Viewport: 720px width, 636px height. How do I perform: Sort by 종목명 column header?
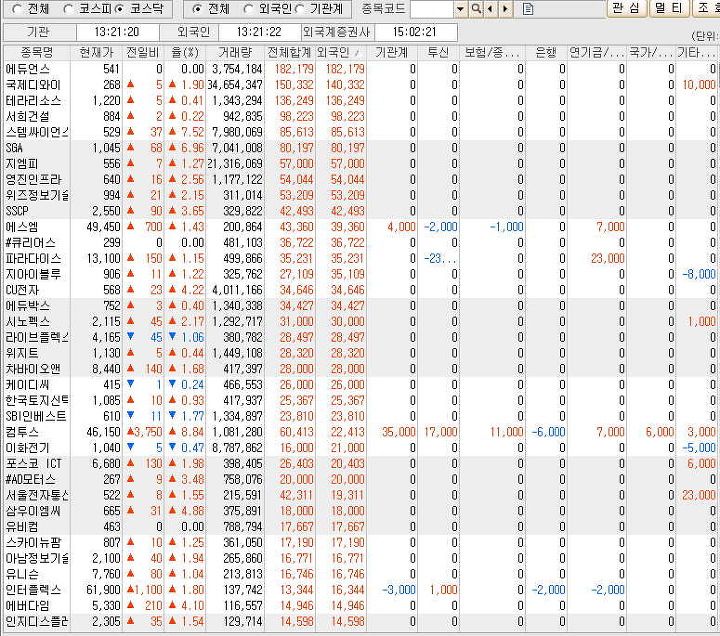point(37,52)
